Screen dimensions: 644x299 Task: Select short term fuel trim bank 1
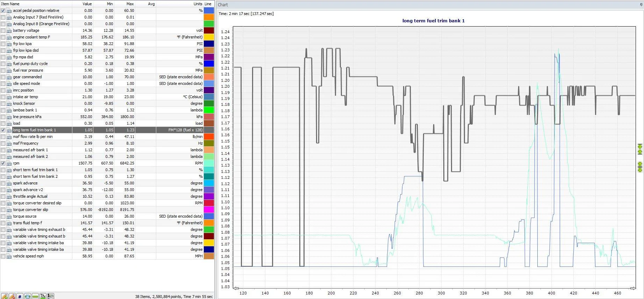[x=107, y=170]
